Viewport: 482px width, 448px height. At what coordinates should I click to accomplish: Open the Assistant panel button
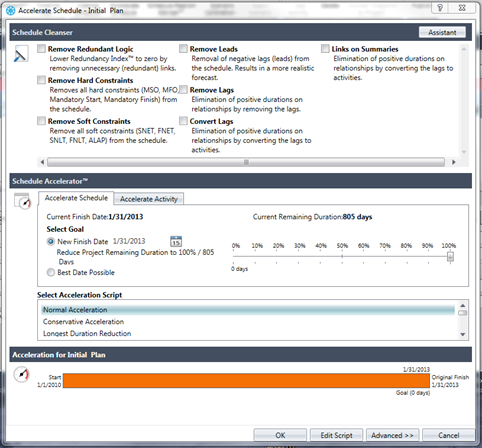(x=442, y=32)
